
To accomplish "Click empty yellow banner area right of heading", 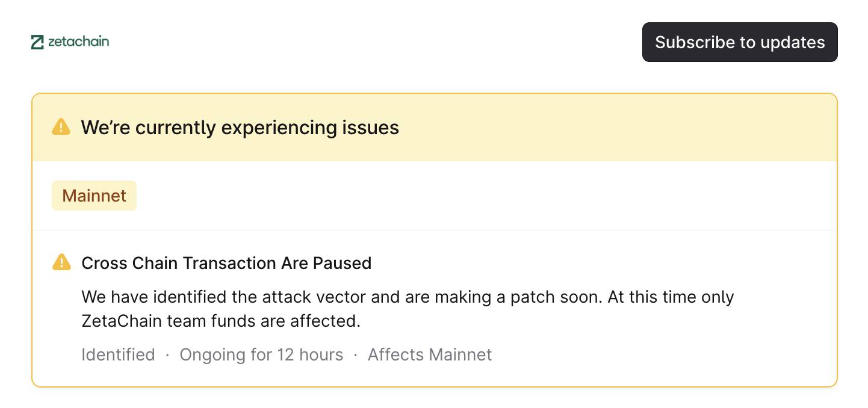I will click(602, 128).
